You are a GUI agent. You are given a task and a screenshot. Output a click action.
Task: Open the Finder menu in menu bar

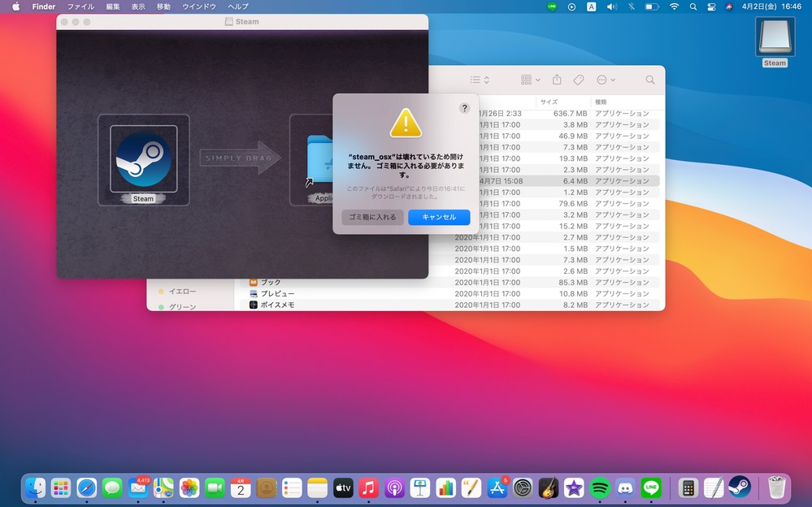click(44, 6)
